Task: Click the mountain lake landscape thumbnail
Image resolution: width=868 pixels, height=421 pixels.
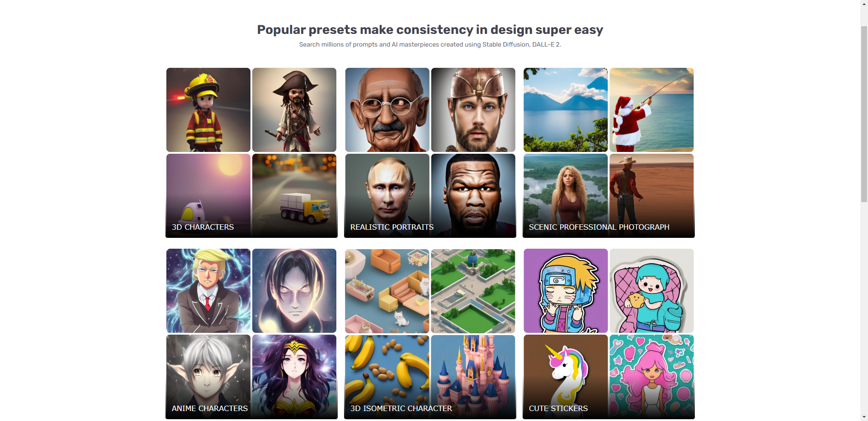Action: [566, 110]
